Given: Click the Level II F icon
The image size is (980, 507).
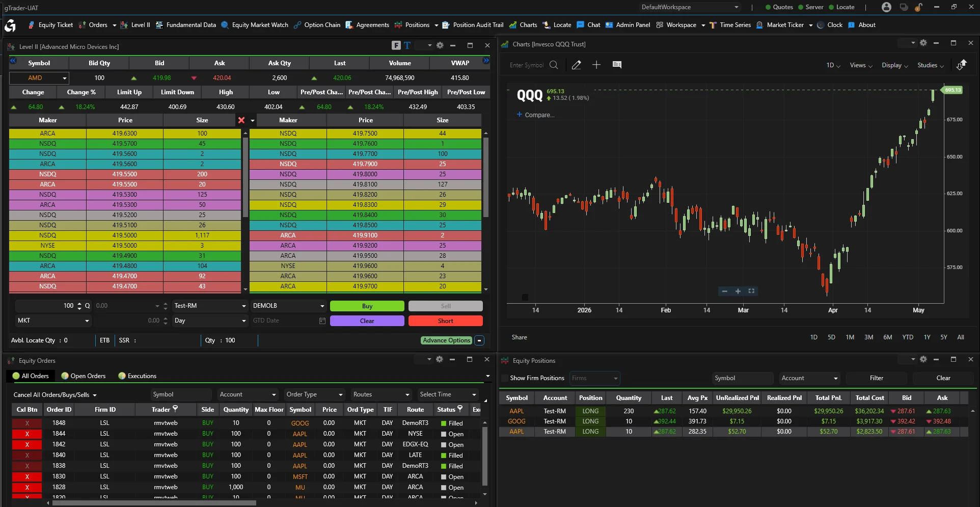Looking at the screenshot, I should [396, 45].
